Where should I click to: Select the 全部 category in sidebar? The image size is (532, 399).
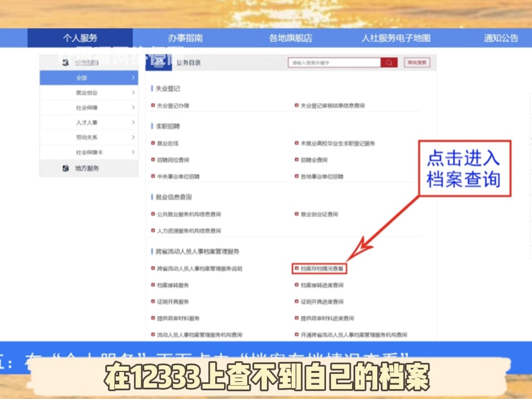(x=89, y=78)
